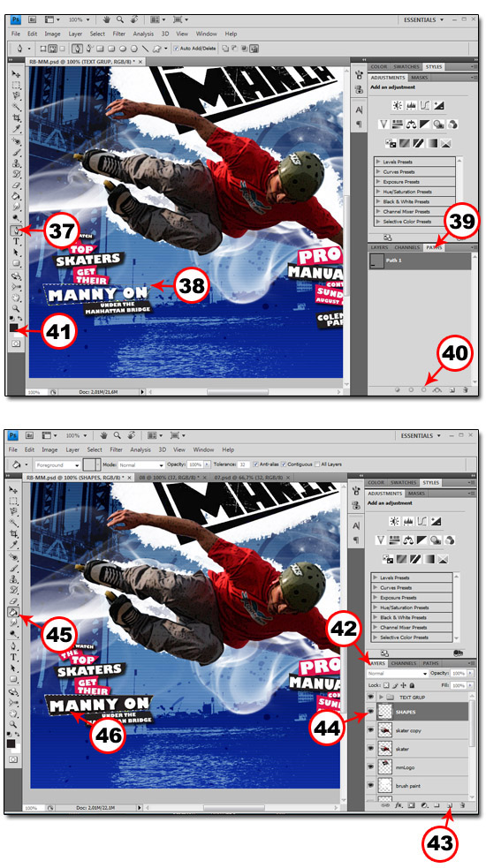Lock transparent pixels in the Layers panel
The image size is (486, 868).
tap(387, 685)
